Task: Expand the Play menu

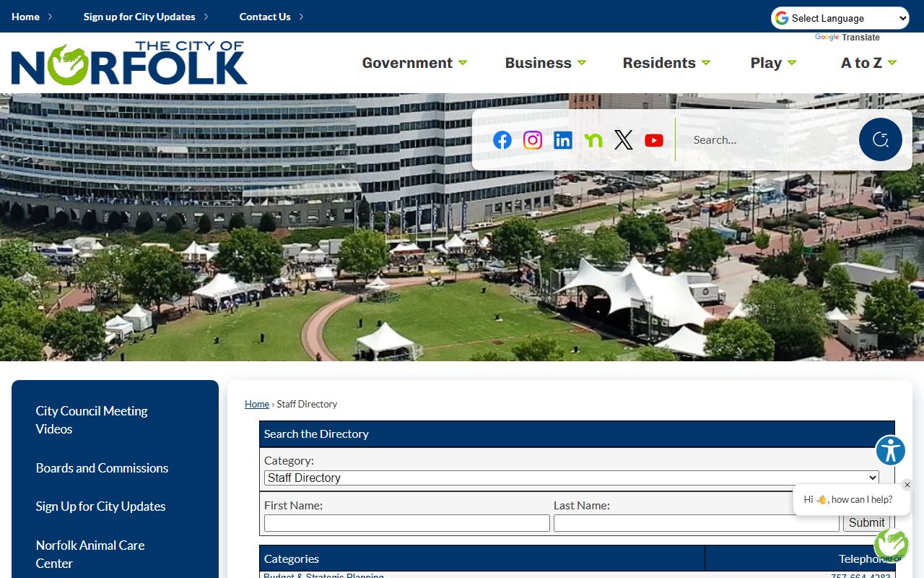Action: pyautogui.click(x=774, y=63)
